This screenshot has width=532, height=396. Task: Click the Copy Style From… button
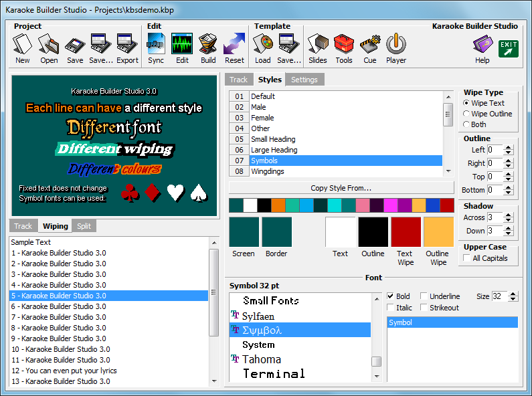pyautogui.click(x=341, y=188)
